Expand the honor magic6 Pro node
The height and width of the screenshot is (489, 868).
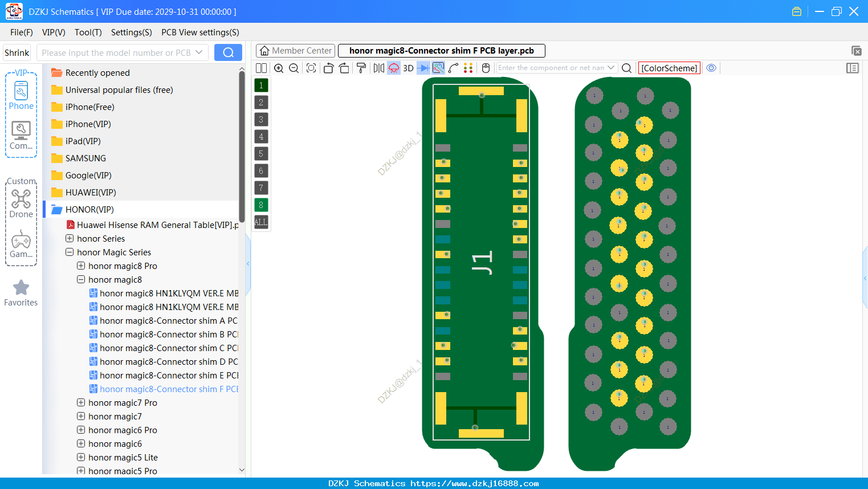click(81, 430)
